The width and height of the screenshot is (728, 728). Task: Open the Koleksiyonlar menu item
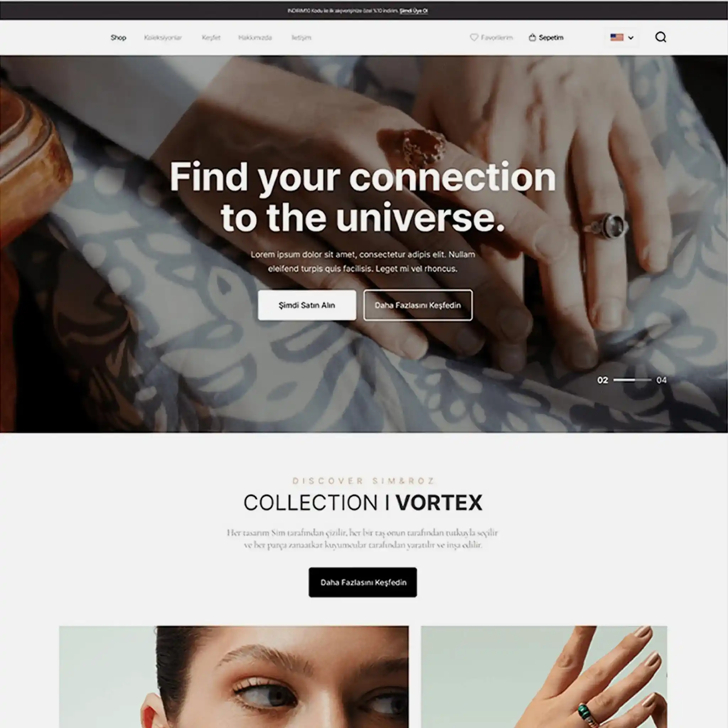[163, 38]
